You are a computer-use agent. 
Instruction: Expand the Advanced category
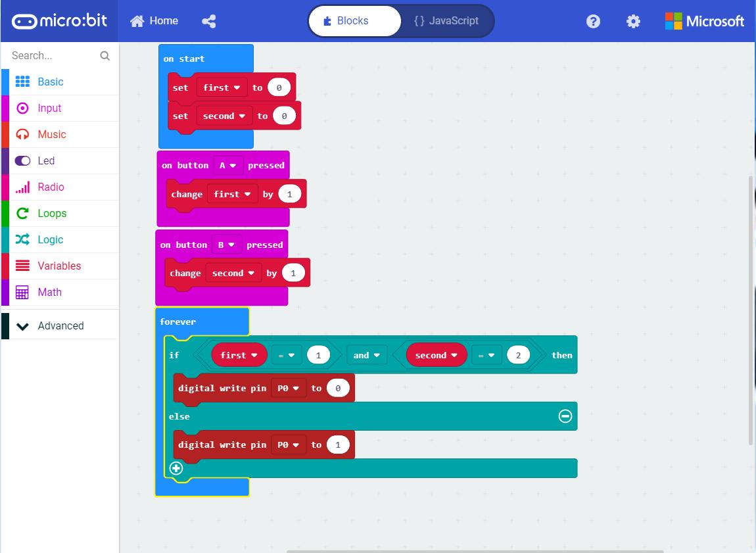tap(60, 325)
